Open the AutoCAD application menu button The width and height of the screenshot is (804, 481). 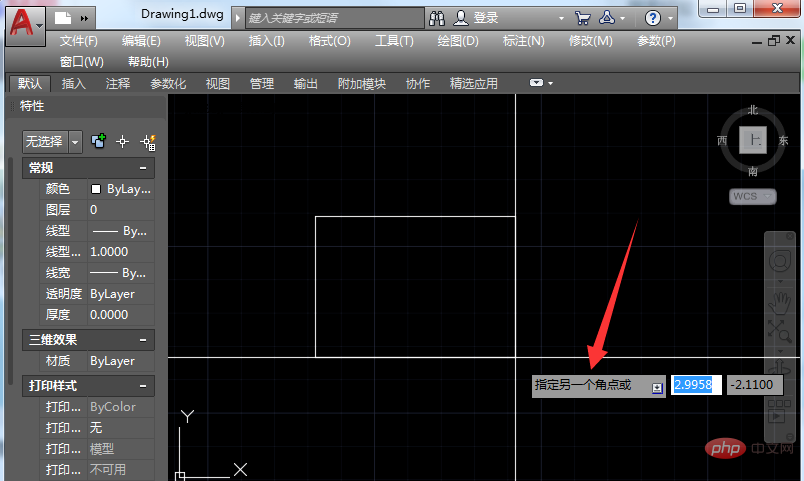coord(26,25)
